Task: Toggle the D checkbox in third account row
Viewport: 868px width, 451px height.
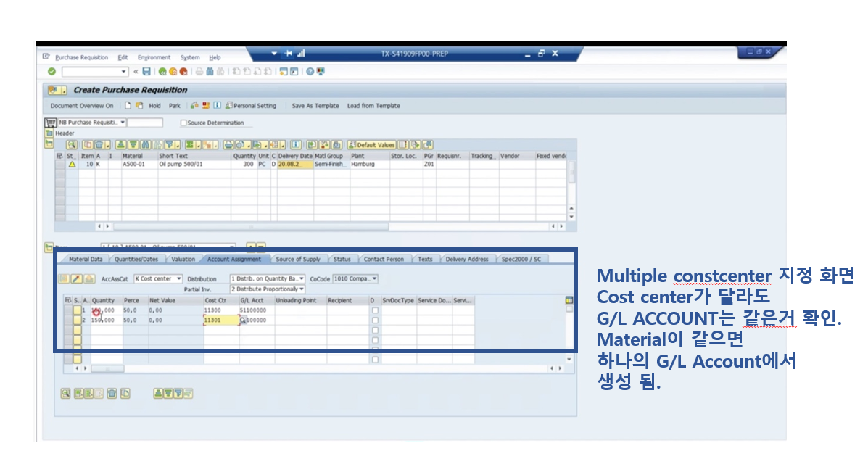Action: pyautogui.click(x=376, y=330)
